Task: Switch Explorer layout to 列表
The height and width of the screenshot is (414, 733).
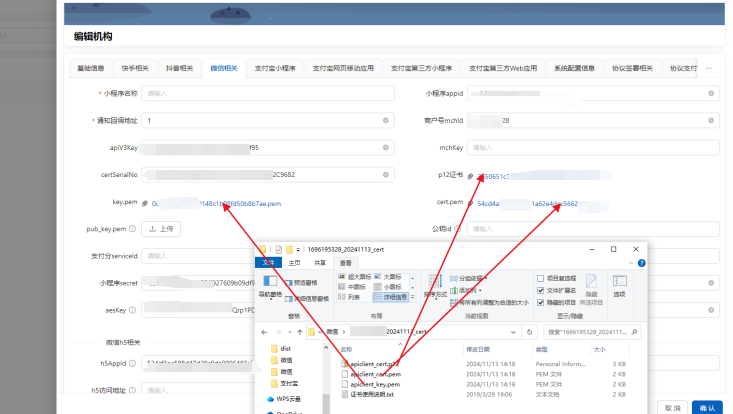Action: 349,297
